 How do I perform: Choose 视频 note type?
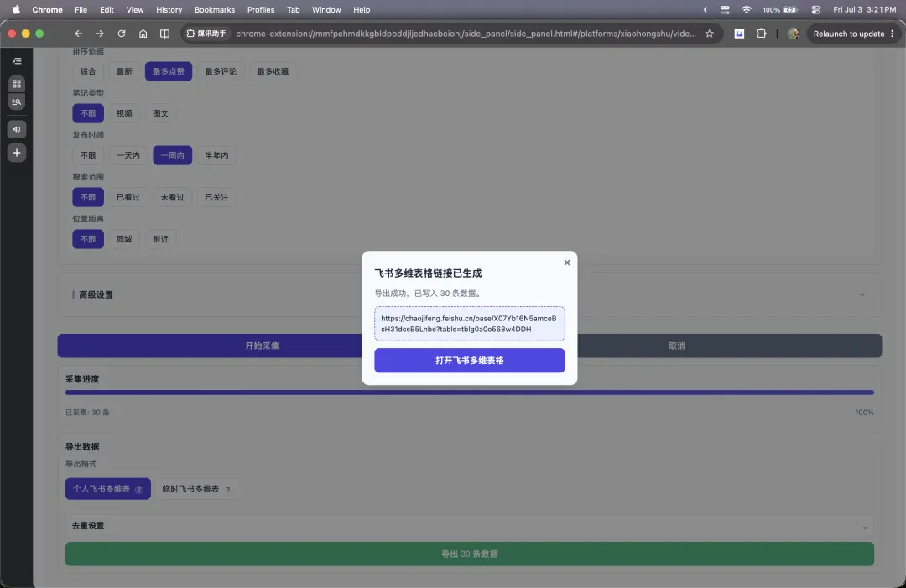pos(124,113)
